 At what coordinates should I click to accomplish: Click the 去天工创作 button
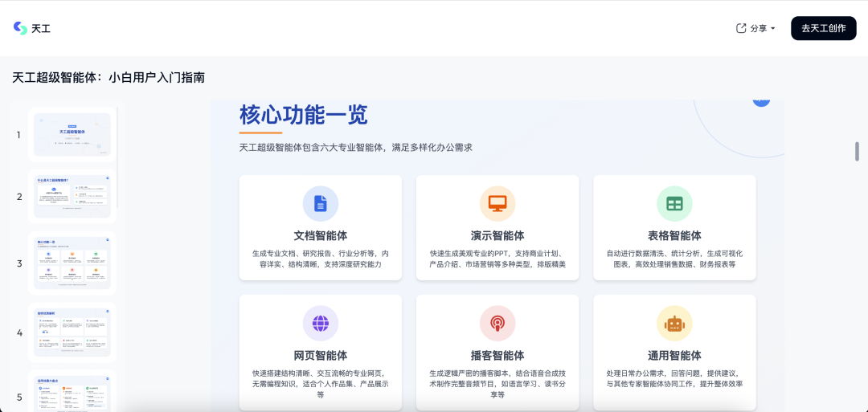tap(824, 28)
